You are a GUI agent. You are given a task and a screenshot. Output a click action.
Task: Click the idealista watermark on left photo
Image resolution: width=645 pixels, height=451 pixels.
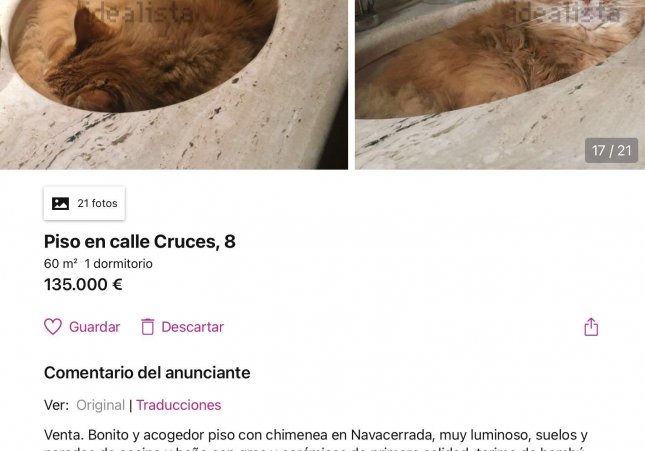point(141,12)
